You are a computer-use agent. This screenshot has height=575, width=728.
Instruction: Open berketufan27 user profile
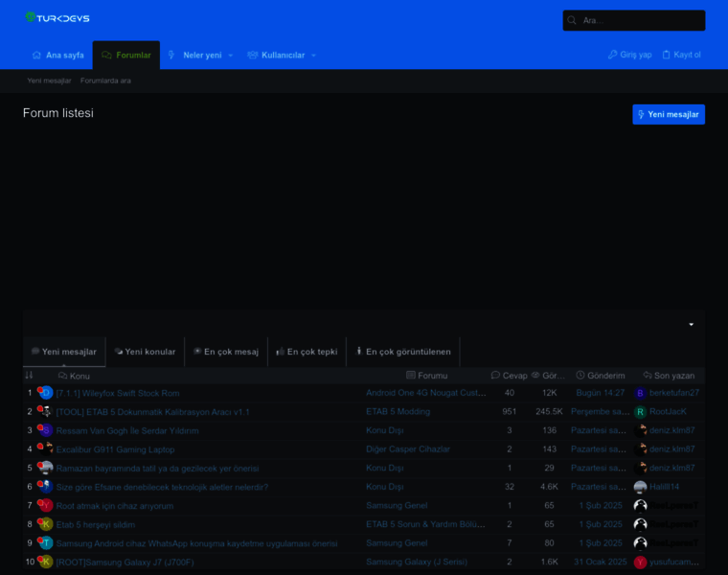[674, 393]
